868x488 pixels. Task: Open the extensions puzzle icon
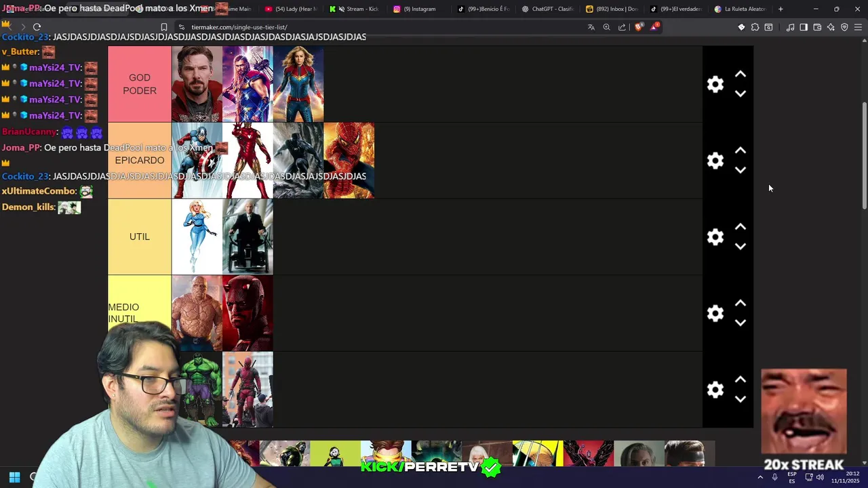point(755,27)
